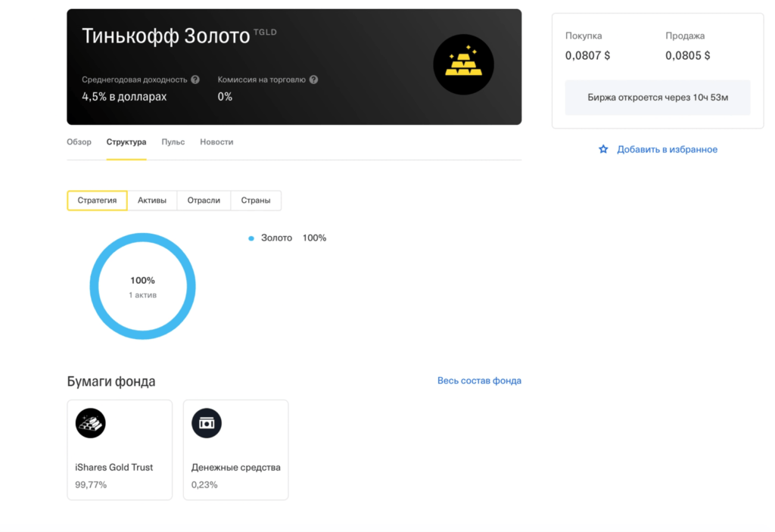The width and height of the screenshot is (775, 532).
Task: Click Добавить в избранное link
Action: tap(667, 149)
